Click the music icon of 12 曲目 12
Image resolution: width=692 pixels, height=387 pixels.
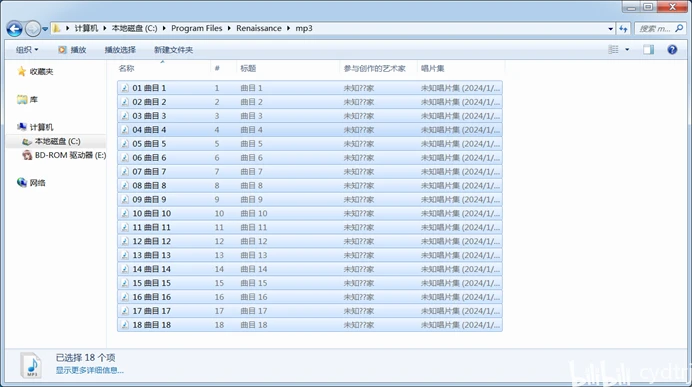(x=125, y=241)
